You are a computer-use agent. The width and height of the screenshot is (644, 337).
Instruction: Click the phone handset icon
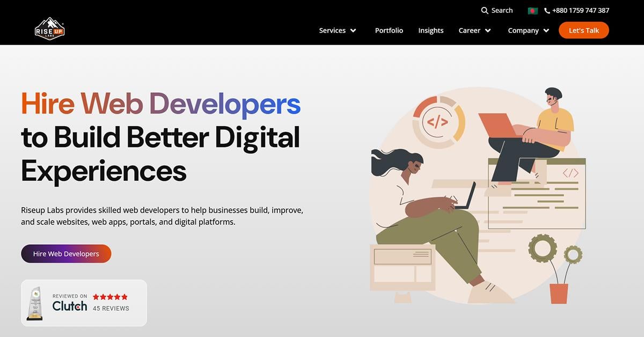547,11
